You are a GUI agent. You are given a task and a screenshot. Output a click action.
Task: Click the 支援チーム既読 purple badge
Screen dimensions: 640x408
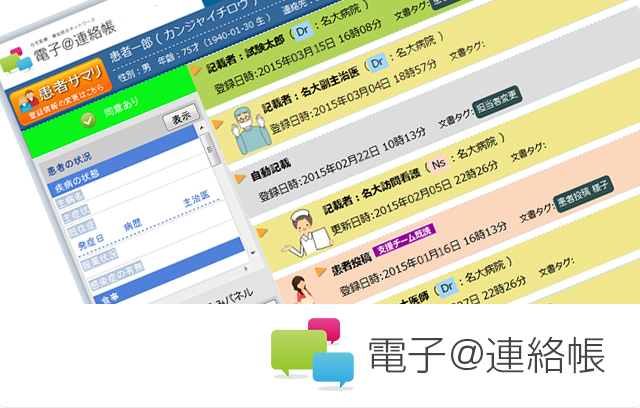pyautogui.click(x=404, y=240)
